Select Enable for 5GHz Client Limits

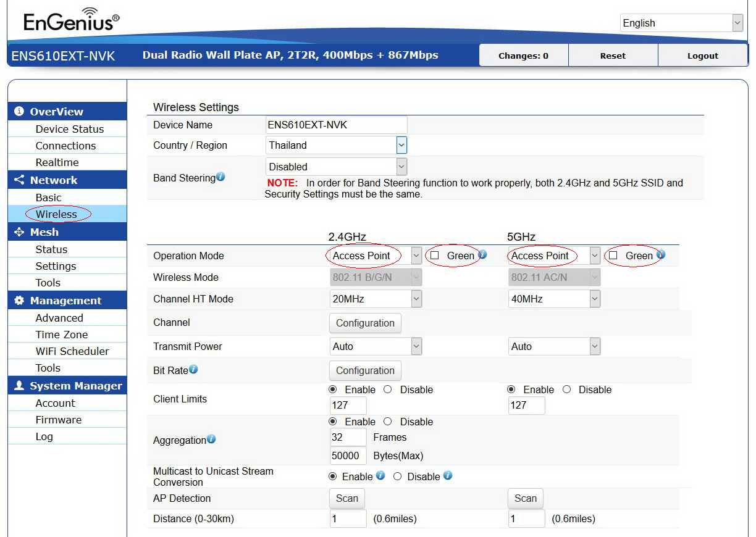511,389
